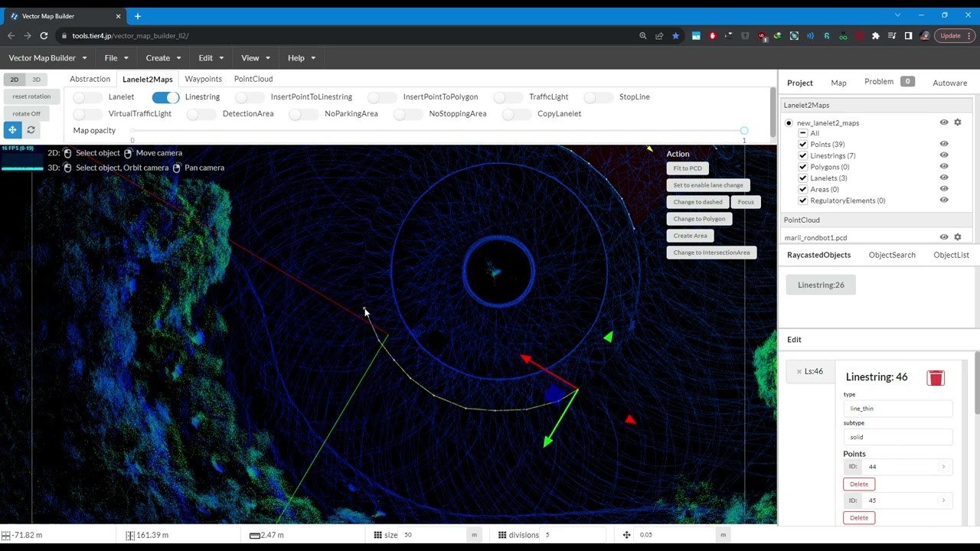
Task: Expand point ID 44 chevron
Action: tap(943, 467)
